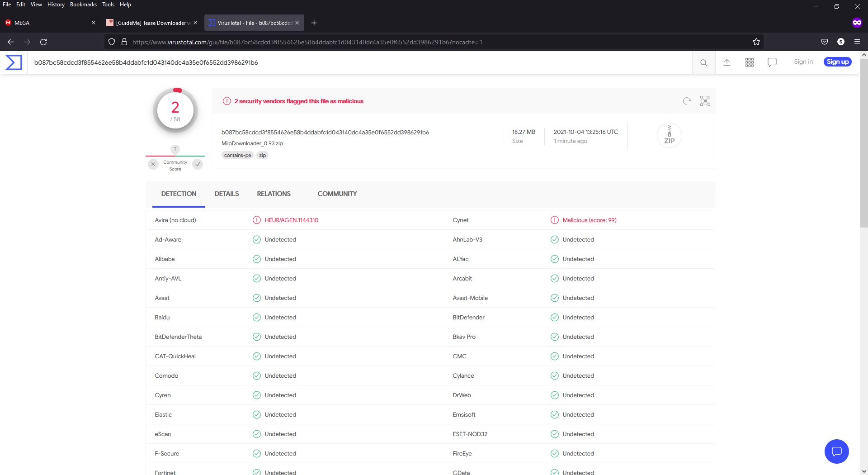Click the reanalyze file refresh icon
The height and width of the screenshot is (475, 868).
(x=687, y=101)
